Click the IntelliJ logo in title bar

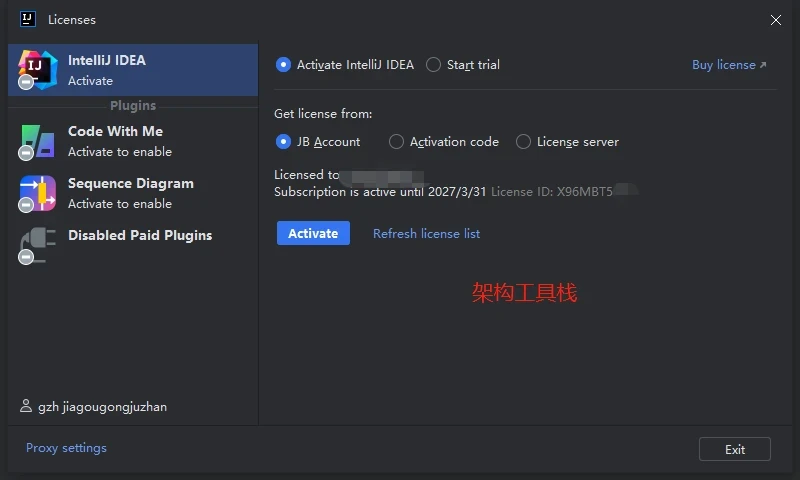tap(28, 19)
